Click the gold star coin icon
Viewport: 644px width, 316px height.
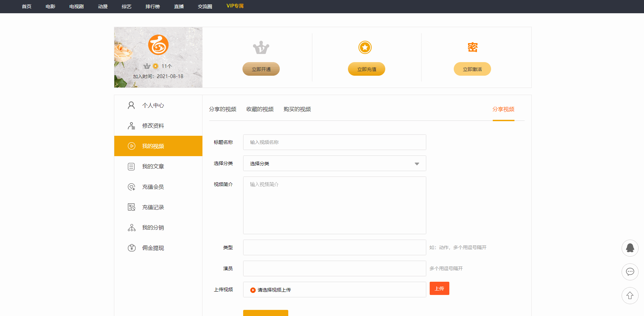(365, 48)
